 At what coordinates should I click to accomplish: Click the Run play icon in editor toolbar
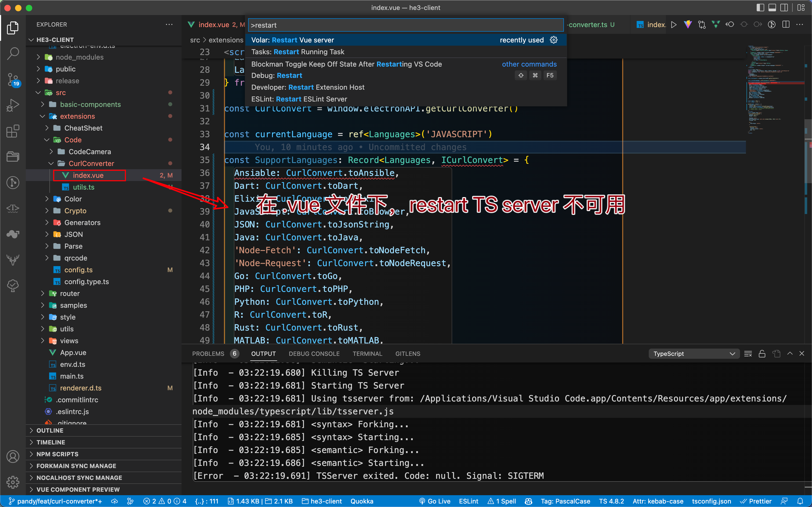[673, 24]
